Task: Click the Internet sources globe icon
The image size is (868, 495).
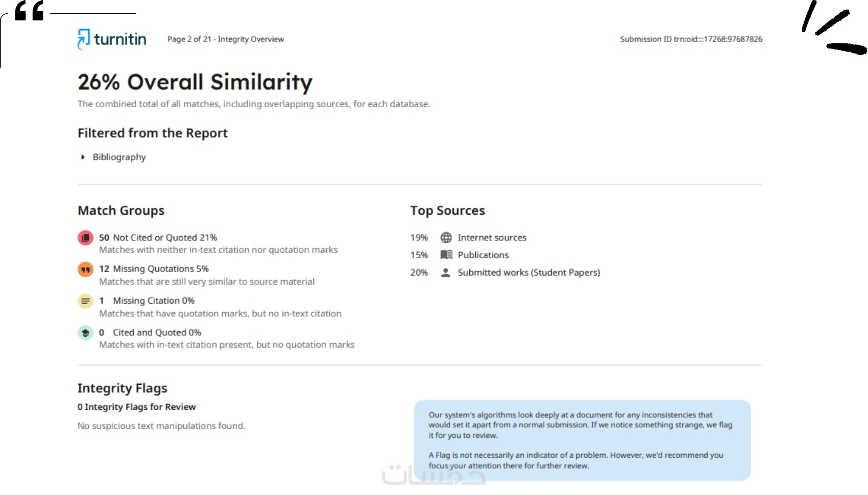Action: tap(446, 238)
